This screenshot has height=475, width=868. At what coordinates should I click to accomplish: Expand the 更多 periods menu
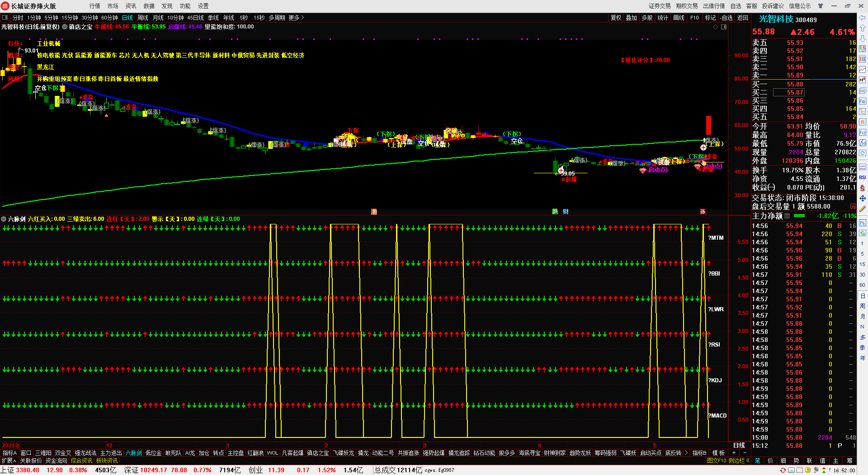click(x=296, y=18)
